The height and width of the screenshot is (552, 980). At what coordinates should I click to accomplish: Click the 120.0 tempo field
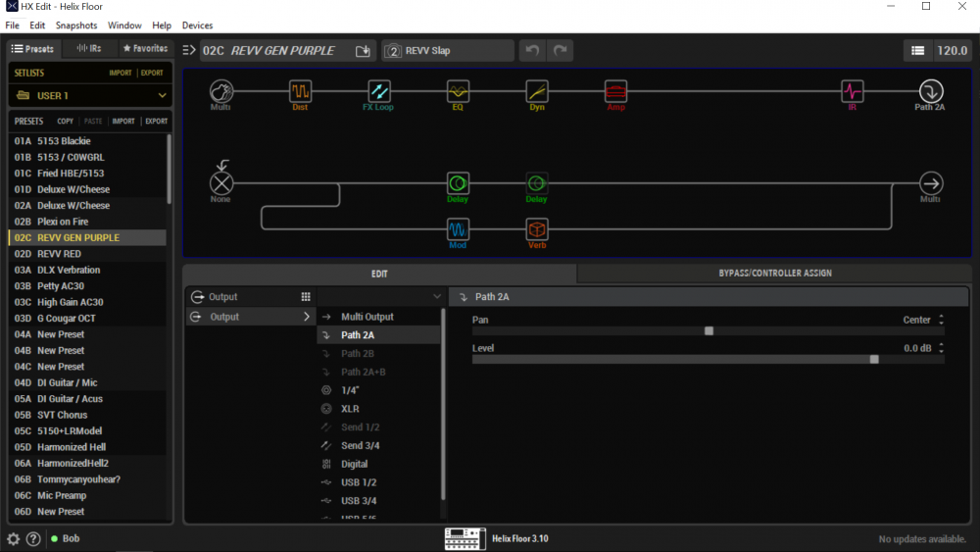(952, 51)
